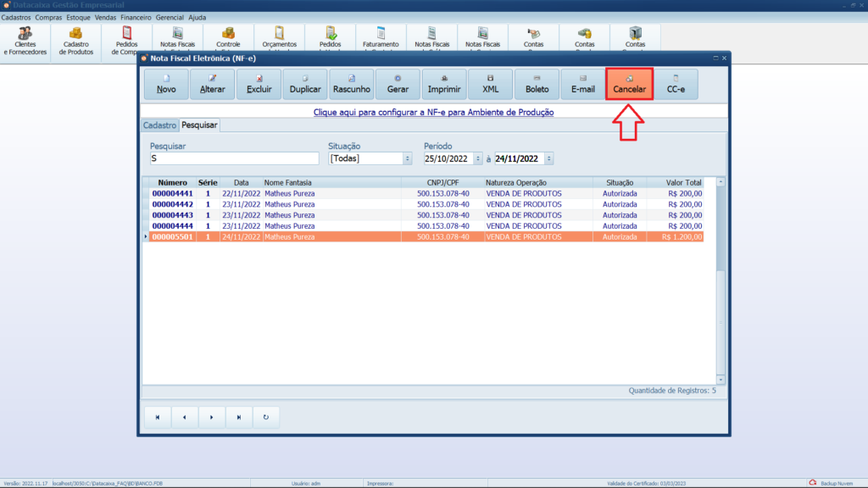Open Cadastro de Produtos in main toolbar
The image size is (868, 488).
[x=76, y=41]
